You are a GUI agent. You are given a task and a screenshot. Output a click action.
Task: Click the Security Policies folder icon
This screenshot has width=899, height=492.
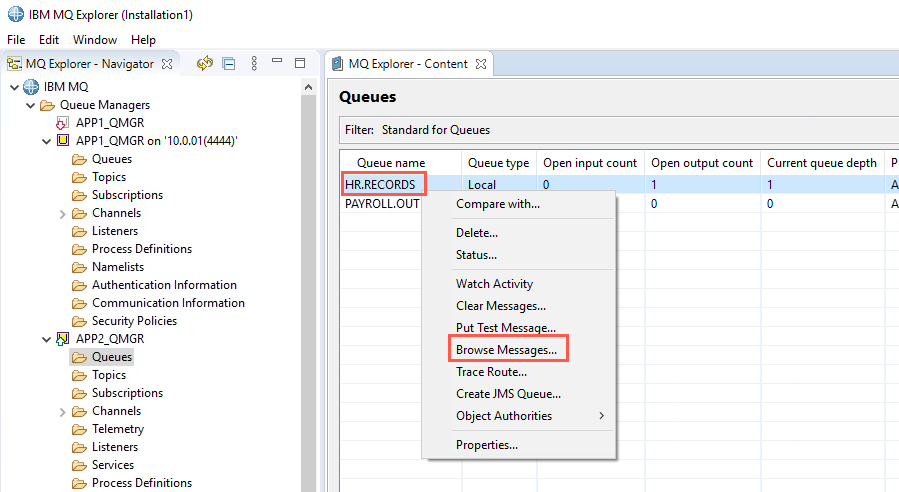point(79,321)
